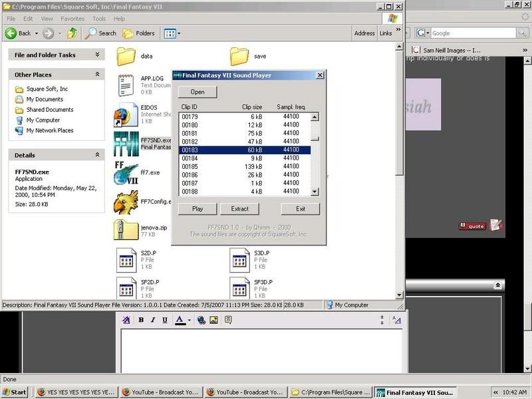Screen dimensions: 532x399
Task: Click the Google search field
Action: tap(473, 33)
